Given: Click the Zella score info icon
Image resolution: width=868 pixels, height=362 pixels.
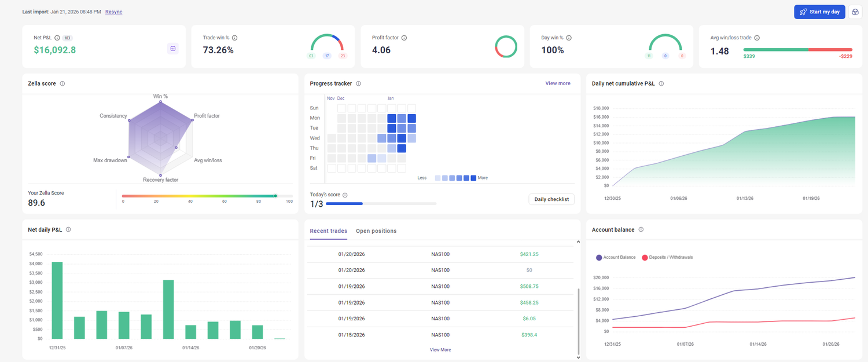Looking at the screenshot, I should tap(62, 83).
